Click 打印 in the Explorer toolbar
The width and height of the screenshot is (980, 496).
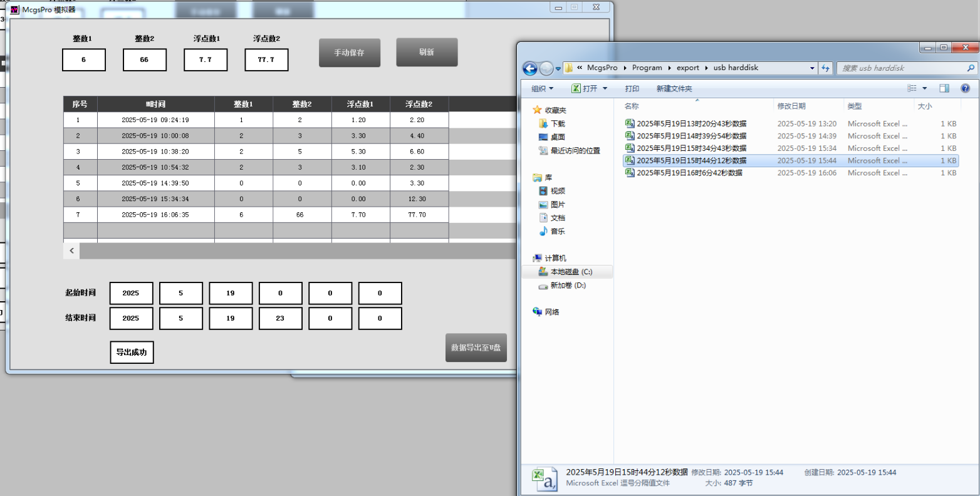(x=632, y=89)
